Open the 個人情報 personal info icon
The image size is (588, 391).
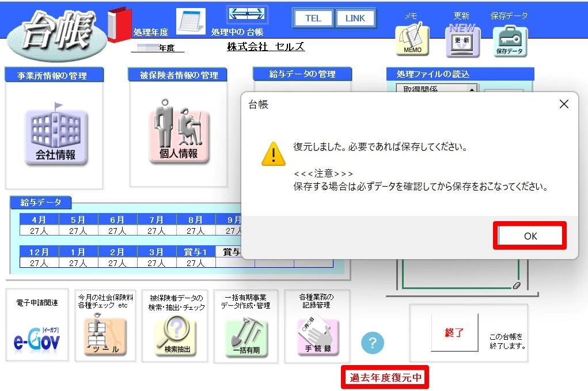pos(178,131)
